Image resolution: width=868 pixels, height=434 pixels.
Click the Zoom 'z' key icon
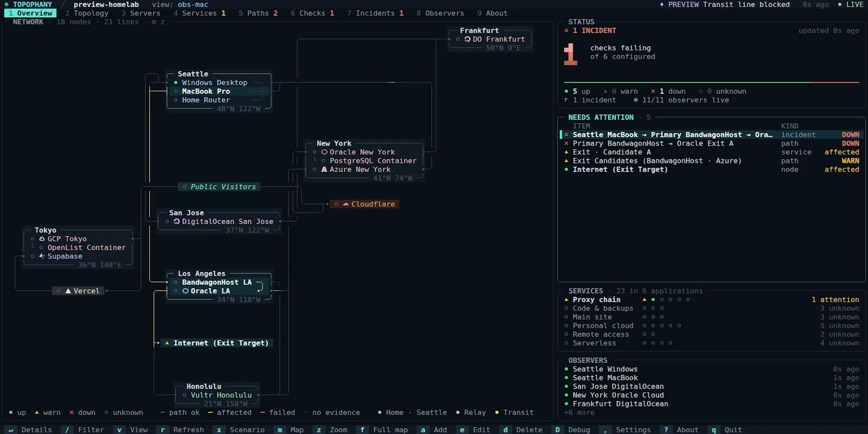pos(319,430)
